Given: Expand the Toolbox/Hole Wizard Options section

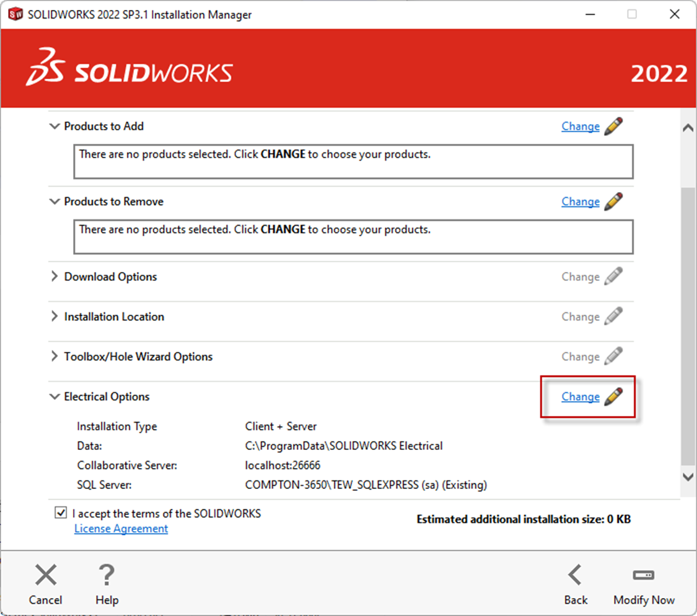Looking at the screenshot, I should [55, 356].
